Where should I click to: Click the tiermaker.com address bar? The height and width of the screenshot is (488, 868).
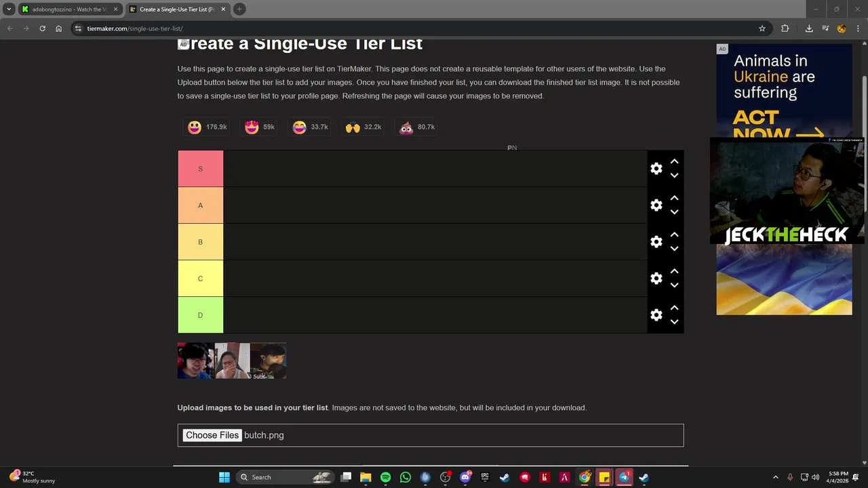pos(420,28)
